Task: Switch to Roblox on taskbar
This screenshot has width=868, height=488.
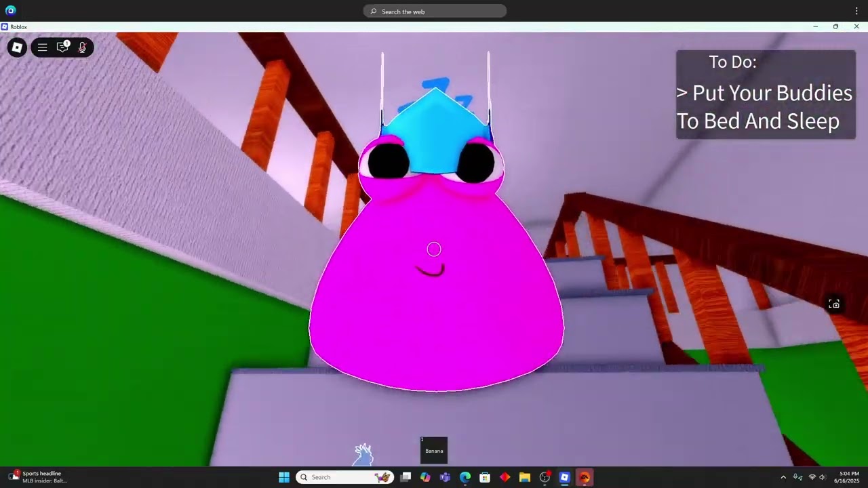Action: [x=564, y=477]
